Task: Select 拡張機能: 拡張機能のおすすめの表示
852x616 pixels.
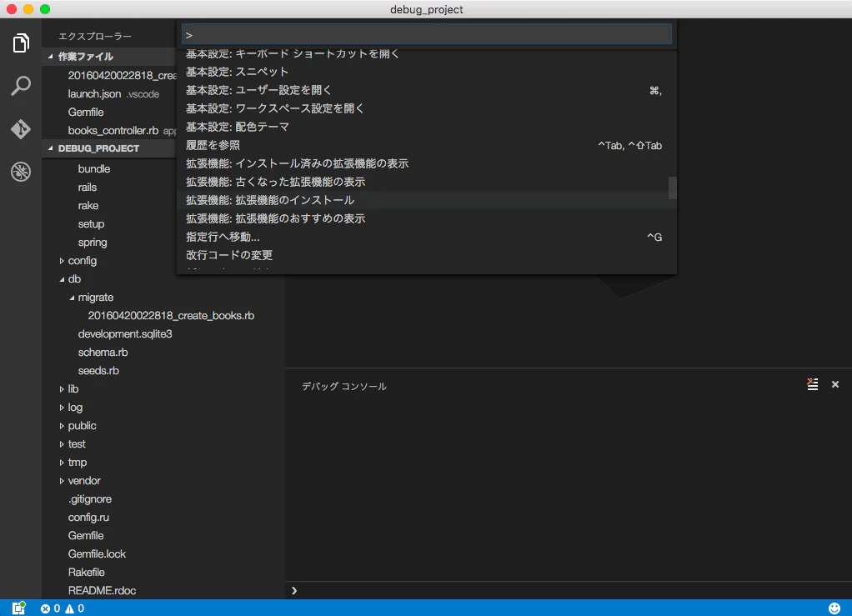Action: coord(427,218)
